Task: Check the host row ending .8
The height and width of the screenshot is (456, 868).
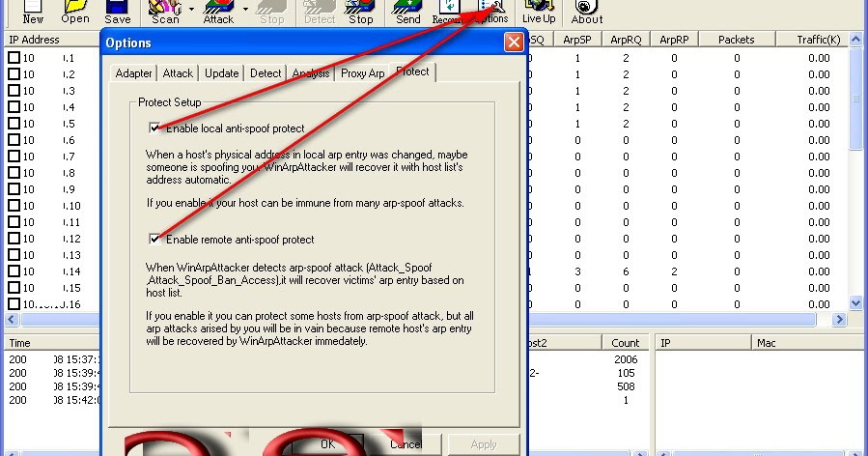Action: tap(14, 173)
